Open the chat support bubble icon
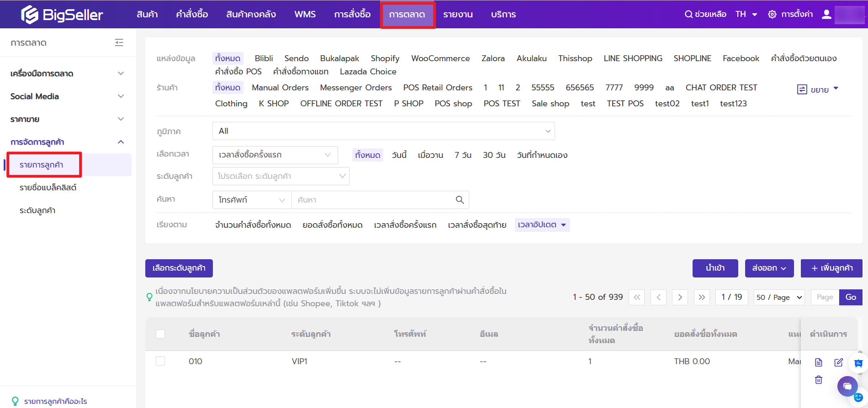The width and height of the screenshot is (868, 408). click(x=847, y=387)
